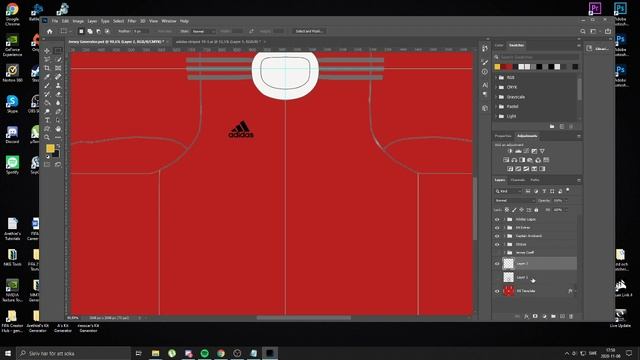Click the Search swatches input field

tap(537, 57)
